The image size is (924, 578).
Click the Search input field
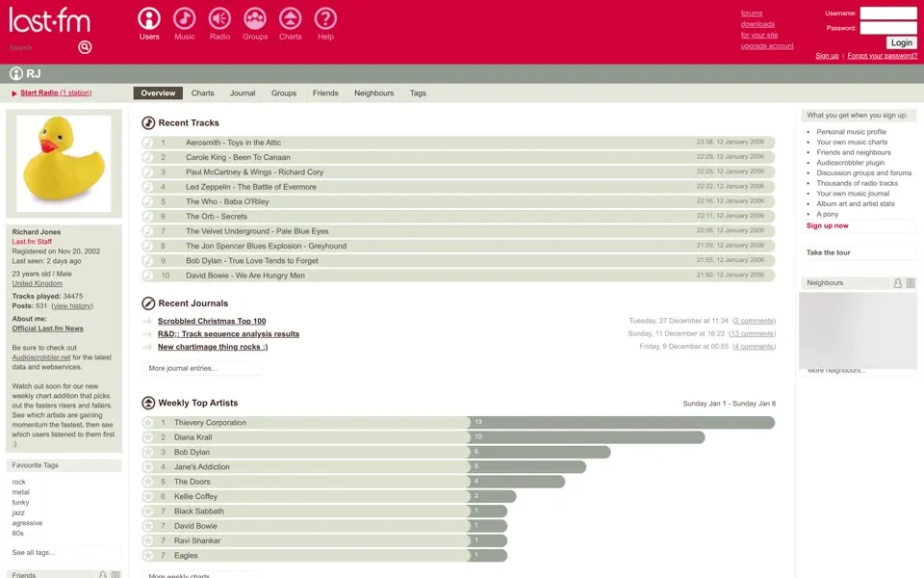click(41, 47)
